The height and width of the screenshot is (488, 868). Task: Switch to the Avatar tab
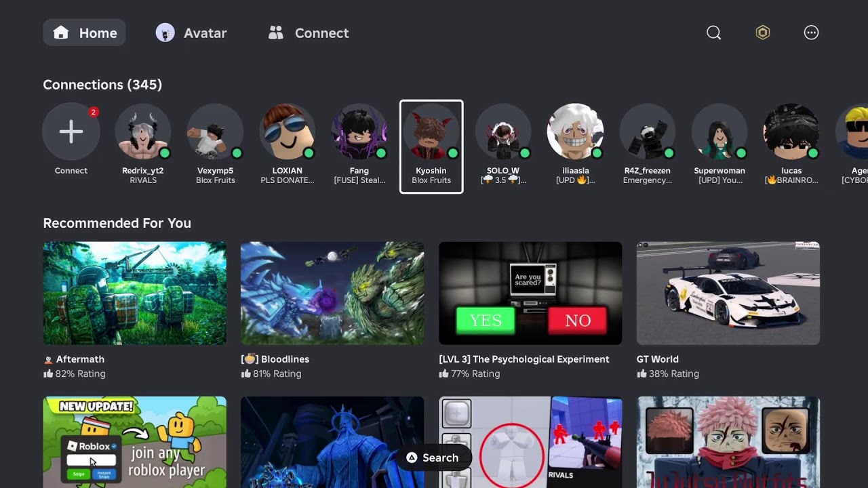[191, 33]
